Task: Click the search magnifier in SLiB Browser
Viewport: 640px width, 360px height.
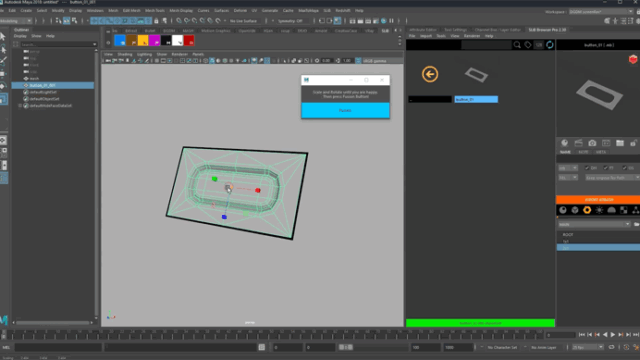Action: 517,45
